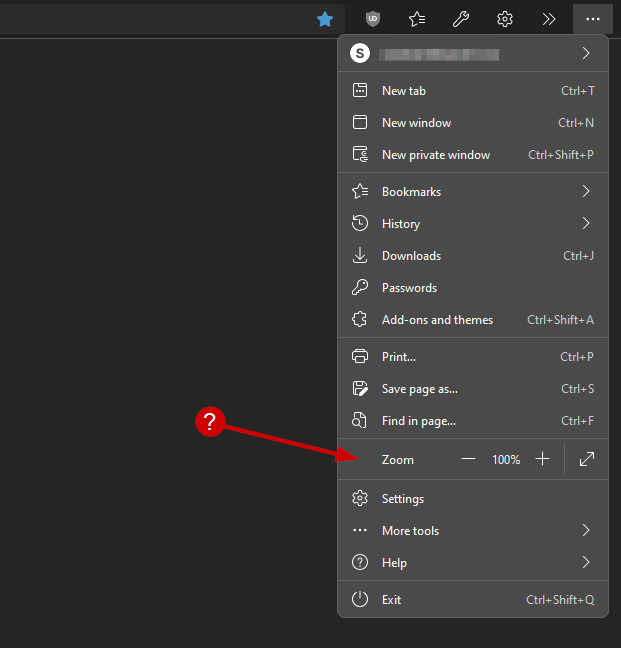Select Find in page... entry

pyautogui.click(x=473, y=421)
